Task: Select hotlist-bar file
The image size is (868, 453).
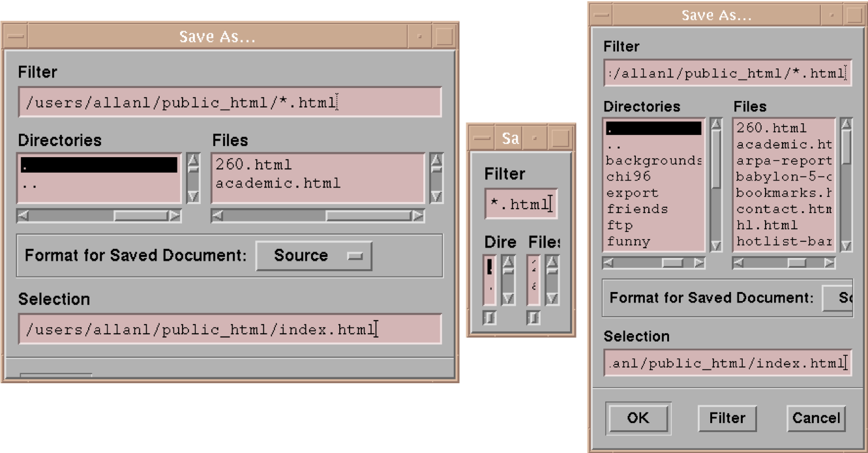Action: pos(784,242)
